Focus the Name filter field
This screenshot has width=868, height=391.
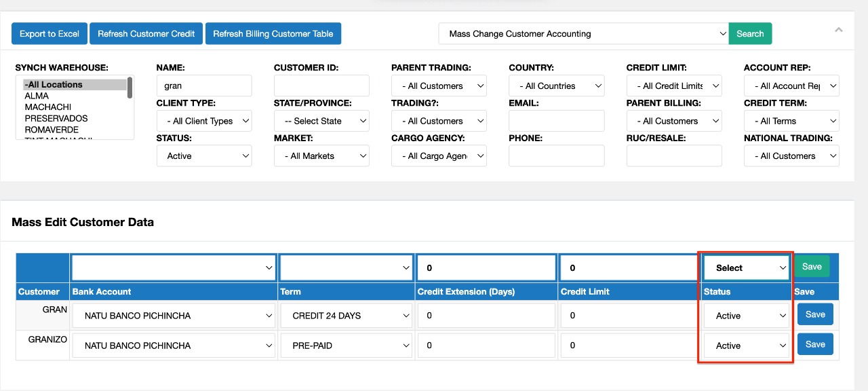click(x=203, y=86)
